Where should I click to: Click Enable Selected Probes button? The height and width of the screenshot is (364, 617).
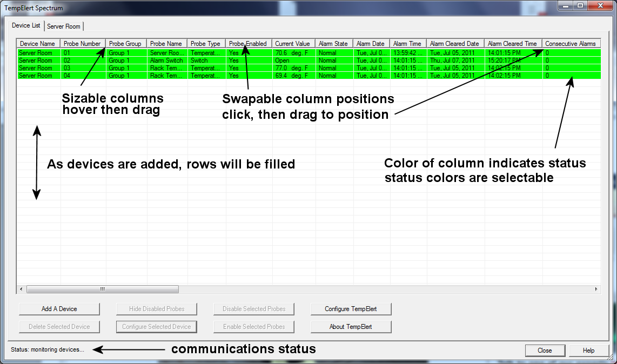(254, 327)
